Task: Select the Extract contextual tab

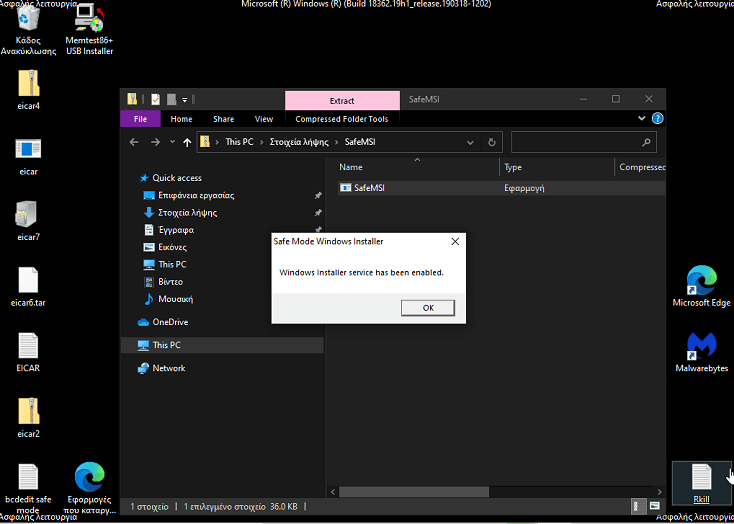Action: [x=342, y=101]
